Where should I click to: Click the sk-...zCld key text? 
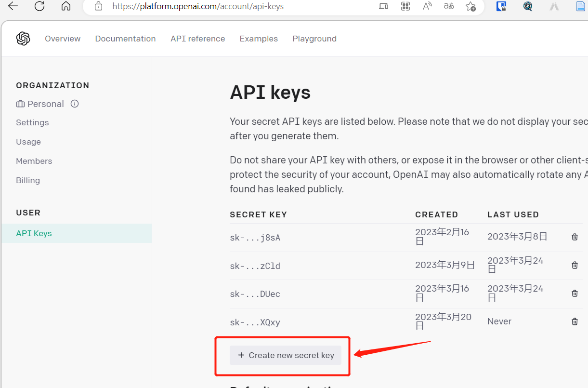point(255,266)
